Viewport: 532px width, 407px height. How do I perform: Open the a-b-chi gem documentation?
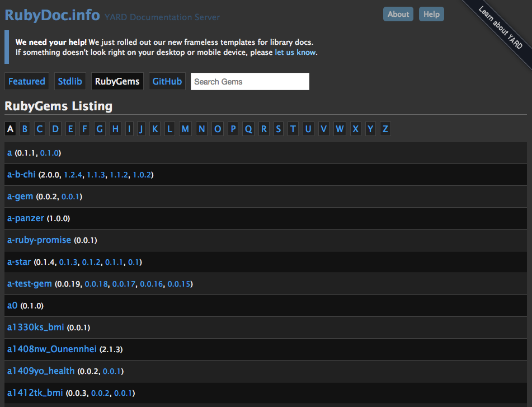[x=21, y=175]
